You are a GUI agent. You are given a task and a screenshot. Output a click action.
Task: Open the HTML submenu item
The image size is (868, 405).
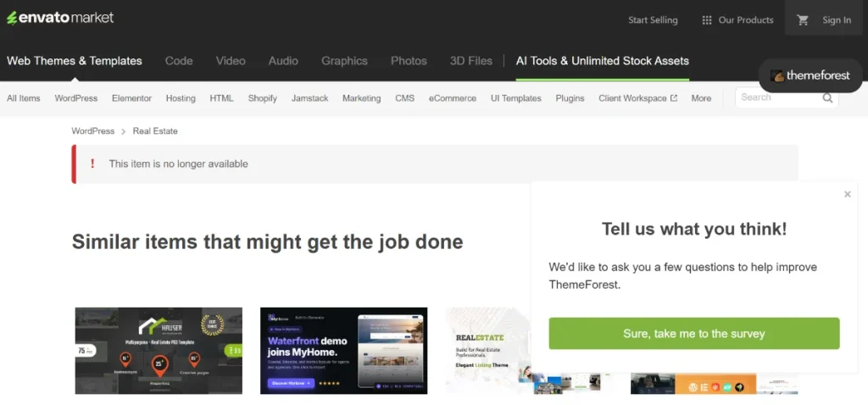221,98
